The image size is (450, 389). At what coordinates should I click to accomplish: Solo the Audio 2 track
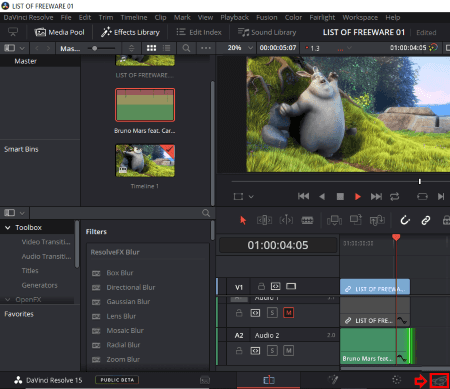pos(272,351)
